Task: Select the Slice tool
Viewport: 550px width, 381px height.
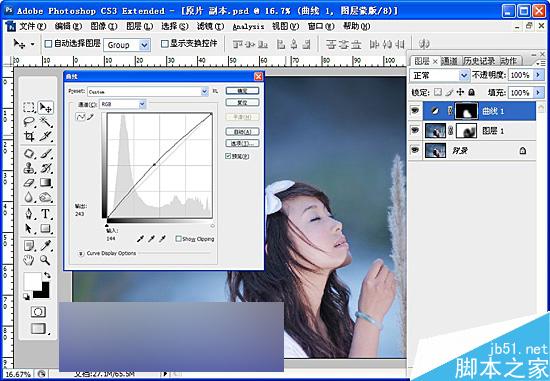Action: pyautogui.click(x=46, y=136)
